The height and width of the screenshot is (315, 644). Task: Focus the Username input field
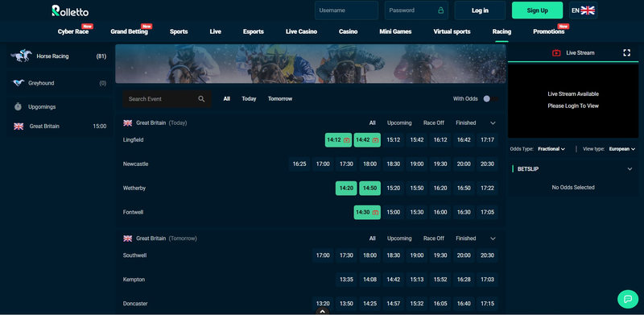point(346,10)
